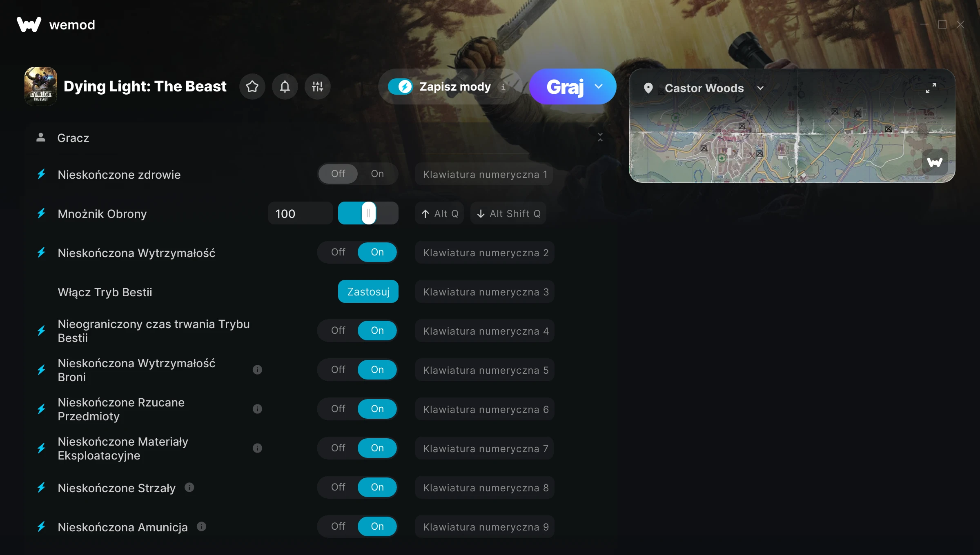This screenshot has width=980, height=555.
Task: Click WeMod logo badge on map
Action: [935, 162]
